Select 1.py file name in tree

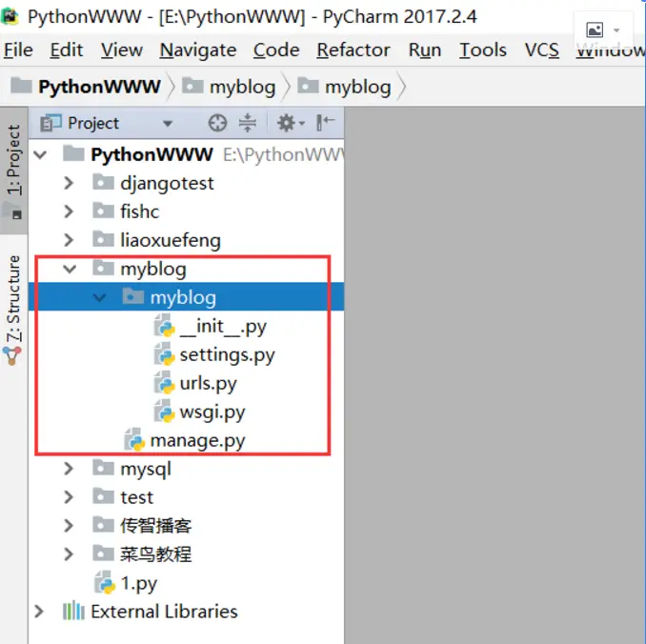coord(139,583)
